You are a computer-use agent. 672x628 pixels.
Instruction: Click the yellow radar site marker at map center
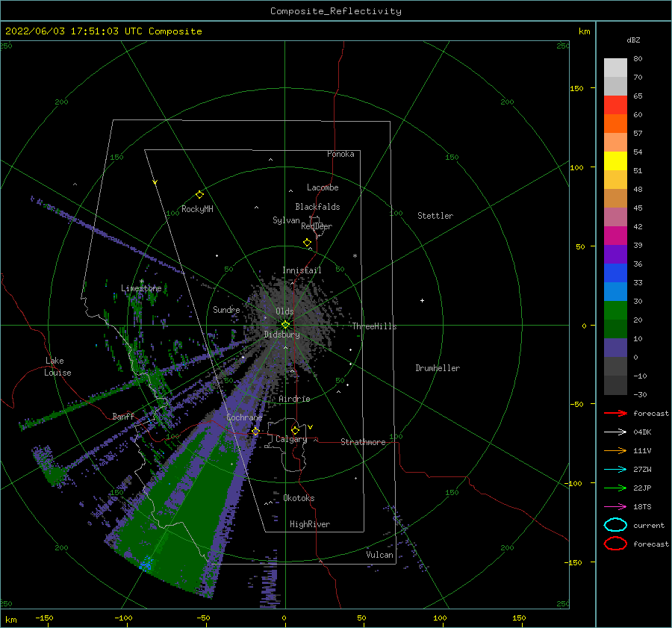[285, 325]
